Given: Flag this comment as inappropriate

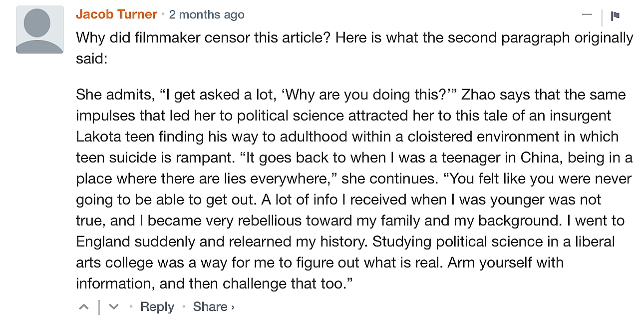Looking at the screenshot, I should tap(615, 16).
